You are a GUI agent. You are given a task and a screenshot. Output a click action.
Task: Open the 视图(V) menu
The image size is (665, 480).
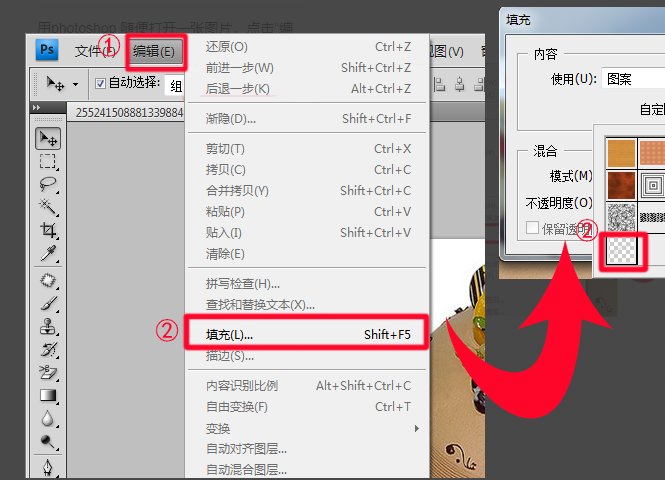coord(446,52)
